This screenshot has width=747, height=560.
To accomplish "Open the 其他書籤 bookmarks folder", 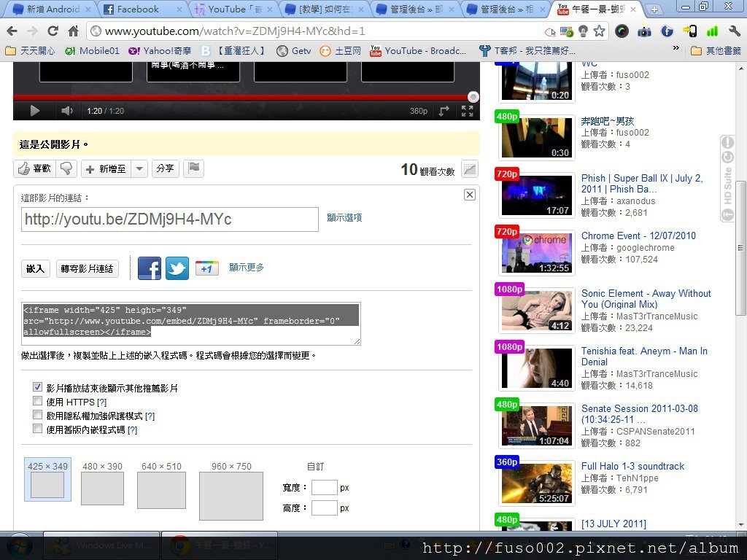I will pos(716,50).
